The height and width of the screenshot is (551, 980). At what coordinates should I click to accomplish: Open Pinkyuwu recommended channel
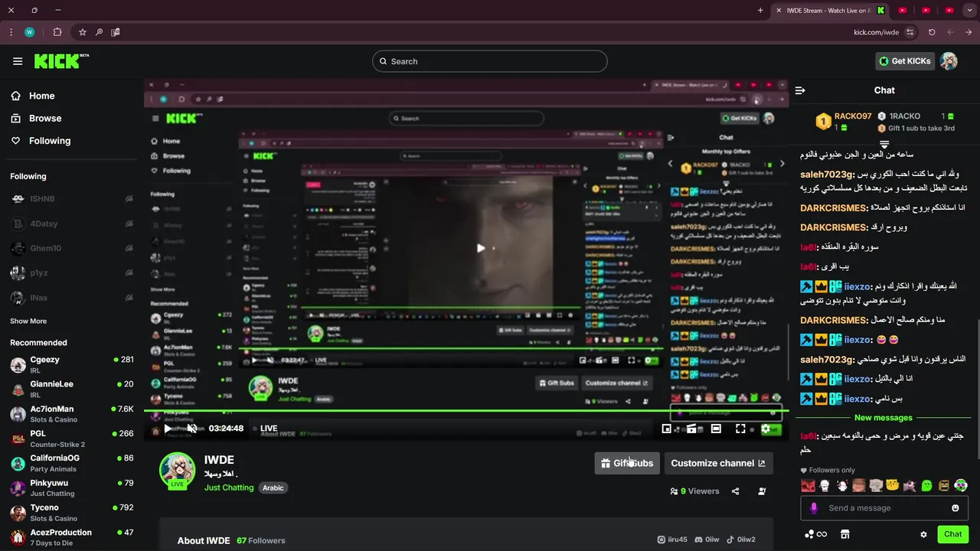pyautogui.click(x=72, y=487)
